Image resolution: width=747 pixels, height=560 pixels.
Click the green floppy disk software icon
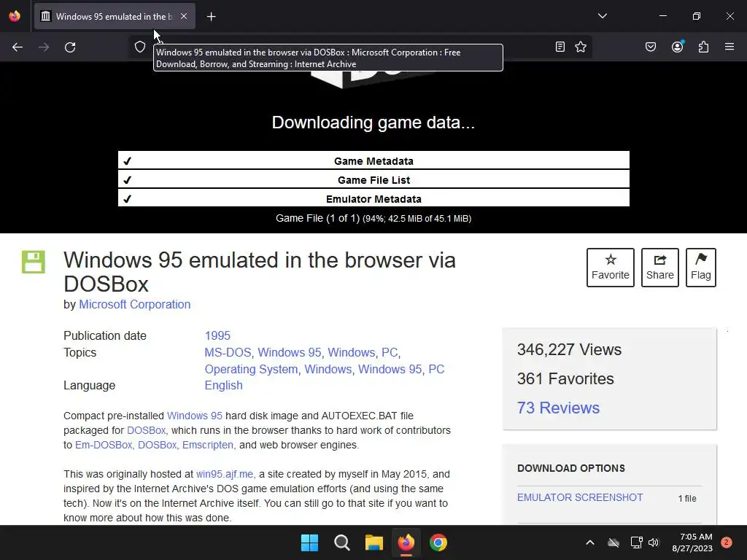tap(34, 262)
